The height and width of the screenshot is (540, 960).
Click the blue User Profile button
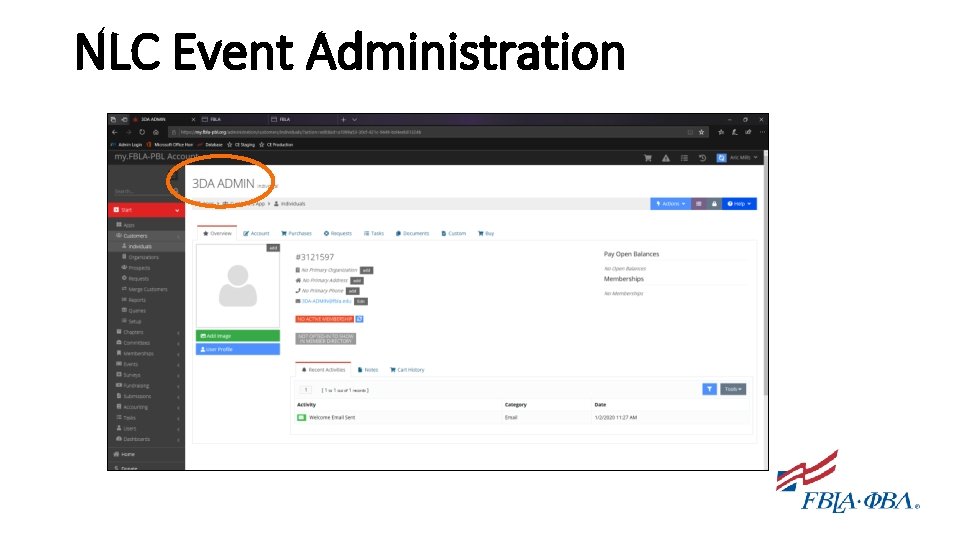click(238, 349)
